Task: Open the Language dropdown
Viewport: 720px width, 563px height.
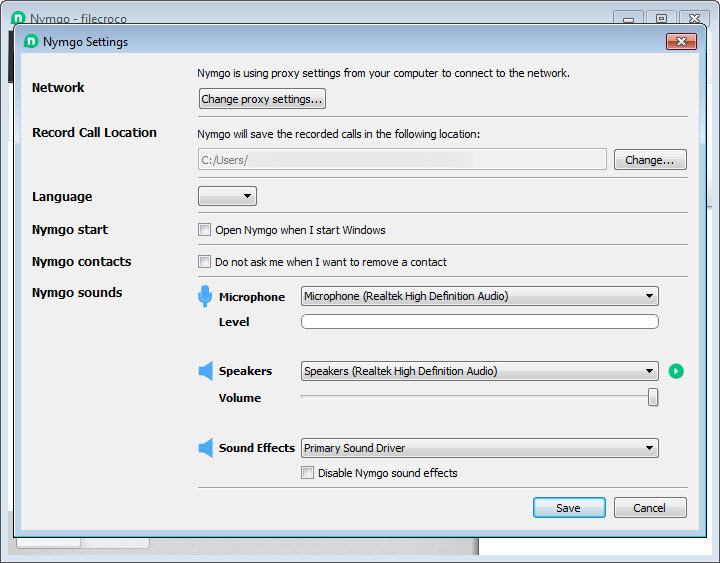Action: click(x=227, y=196)
